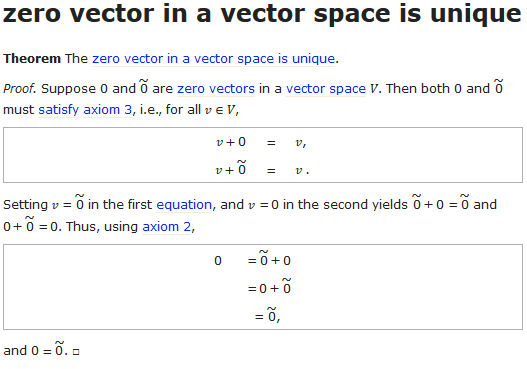The width and height of the screenshot is (527, 369).
Task: Click the "0 = 0̃ + 0" line in second box
Action: [x=252, y=258]
